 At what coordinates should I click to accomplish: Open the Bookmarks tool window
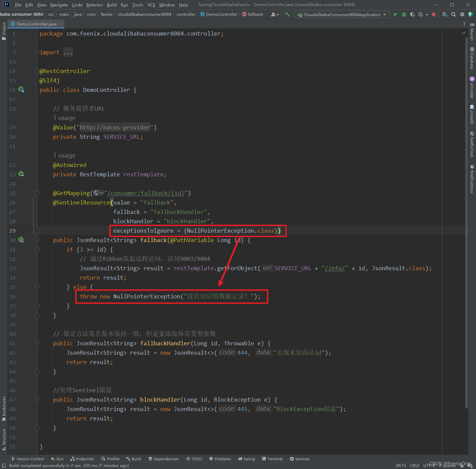[4, 409]
